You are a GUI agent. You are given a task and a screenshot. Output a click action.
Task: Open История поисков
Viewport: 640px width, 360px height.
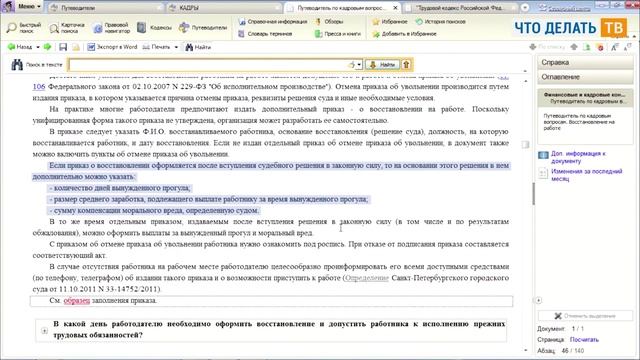click(440, 22)
